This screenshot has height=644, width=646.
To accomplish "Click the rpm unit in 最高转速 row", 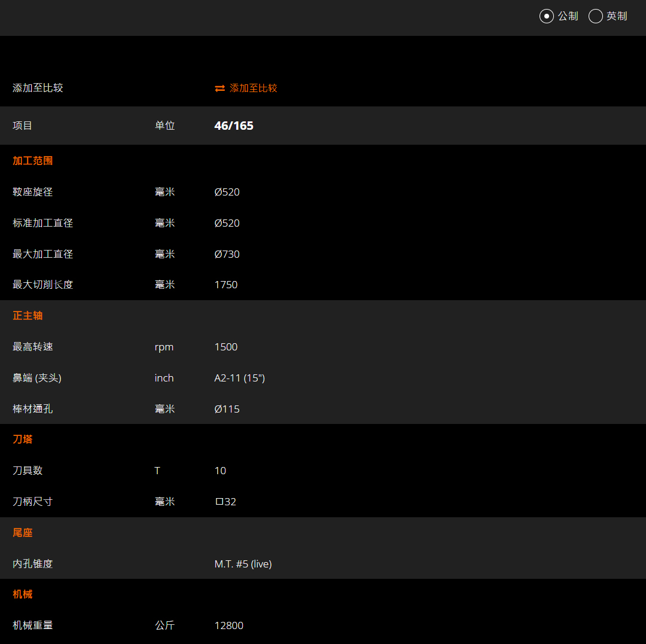I will click(x=164, y=347).
